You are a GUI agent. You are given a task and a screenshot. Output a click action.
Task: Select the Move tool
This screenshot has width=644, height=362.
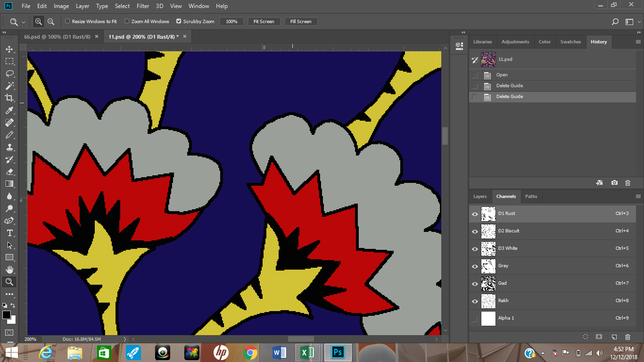click(x=9, y=49)
